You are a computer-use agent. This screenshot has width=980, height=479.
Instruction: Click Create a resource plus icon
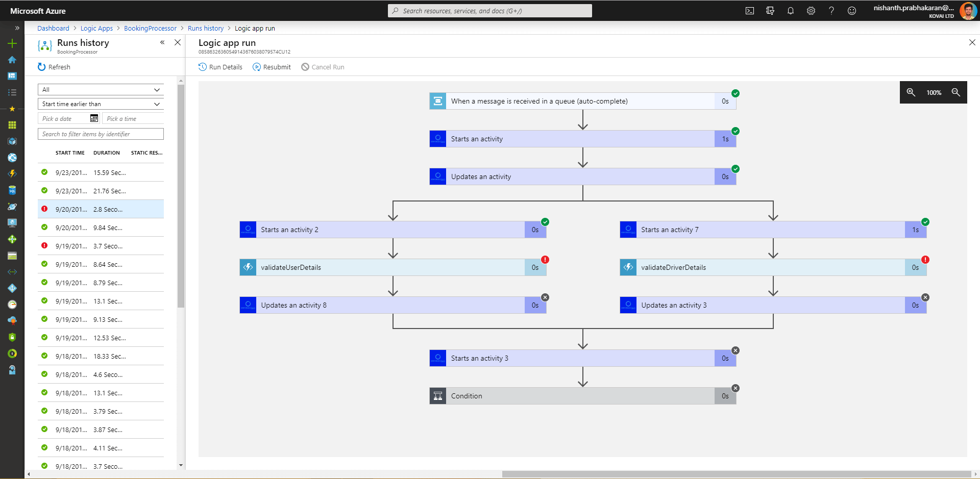point(12,43)
